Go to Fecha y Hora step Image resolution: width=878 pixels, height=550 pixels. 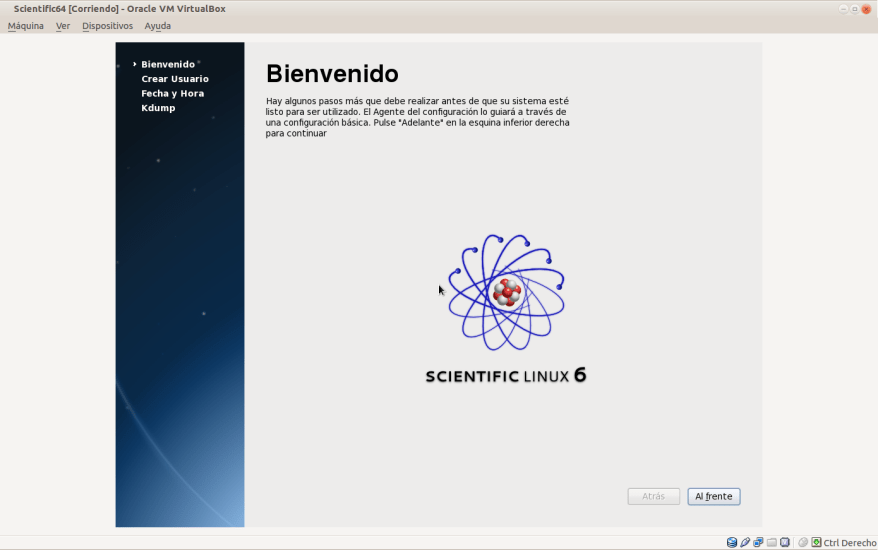point(172,93)
